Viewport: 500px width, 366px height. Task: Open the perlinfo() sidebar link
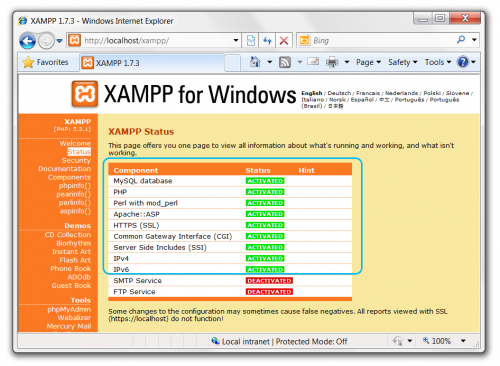point(75,203)
